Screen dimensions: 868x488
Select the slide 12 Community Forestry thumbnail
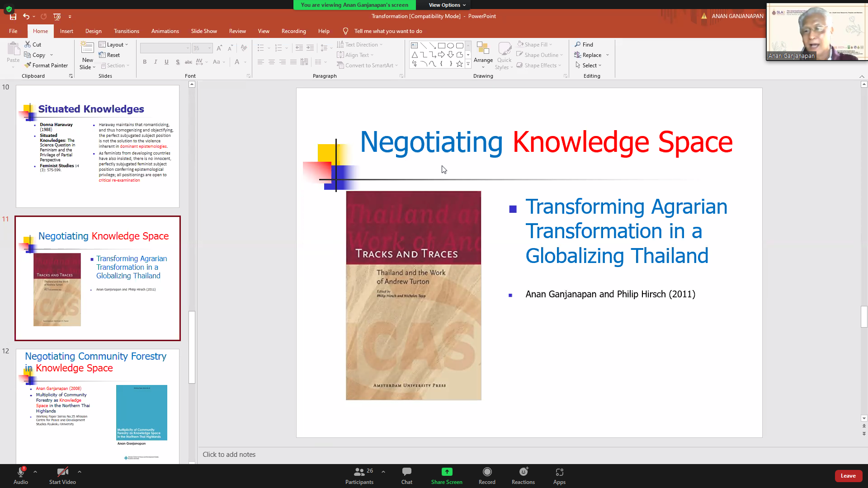(98, 406)
